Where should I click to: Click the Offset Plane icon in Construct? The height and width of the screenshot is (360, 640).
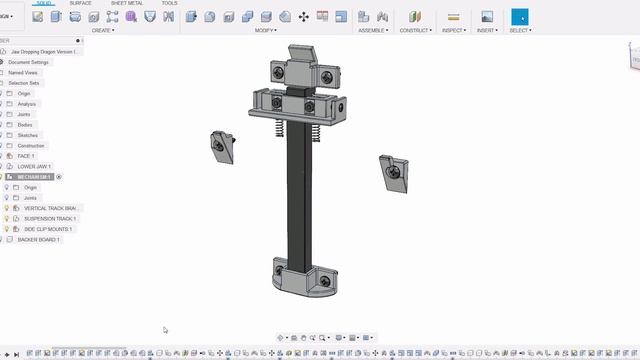415,17
